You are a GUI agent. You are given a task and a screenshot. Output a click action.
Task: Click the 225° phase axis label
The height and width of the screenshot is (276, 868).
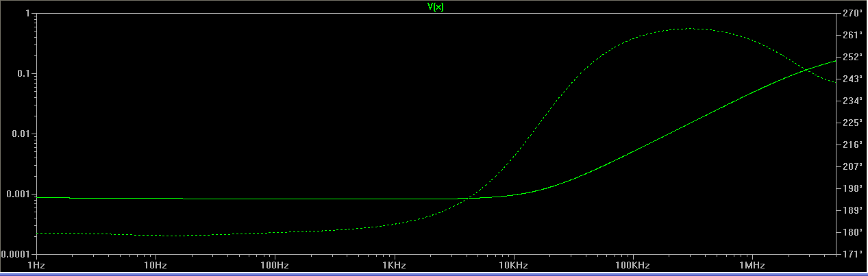pos(852,123)
